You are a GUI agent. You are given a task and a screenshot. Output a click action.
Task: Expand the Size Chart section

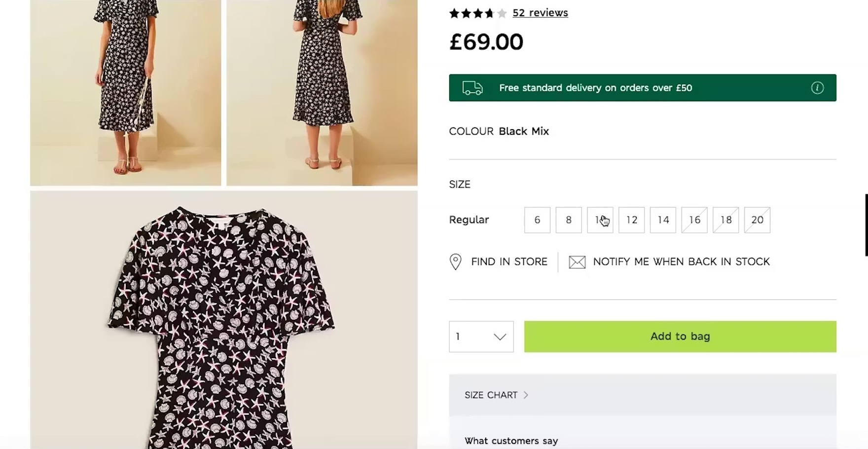pyautogui.click(x=491, y=395)
